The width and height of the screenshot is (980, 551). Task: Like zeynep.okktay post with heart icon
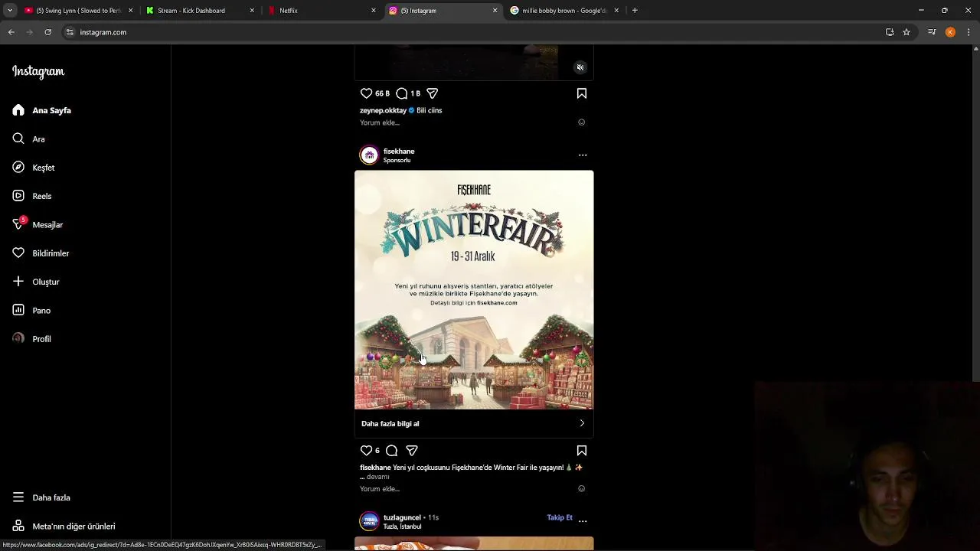click(x=366, y=93)
